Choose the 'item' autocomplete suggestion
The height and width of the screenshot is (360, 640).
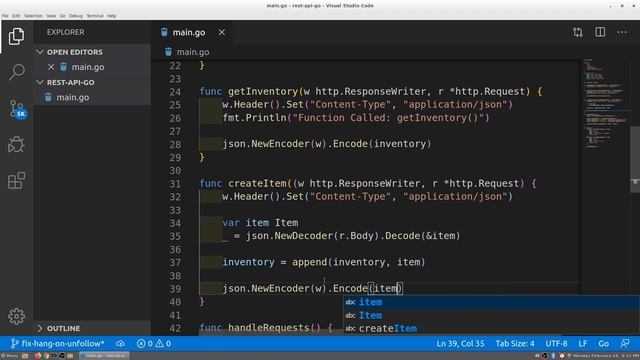coord(491,302)
